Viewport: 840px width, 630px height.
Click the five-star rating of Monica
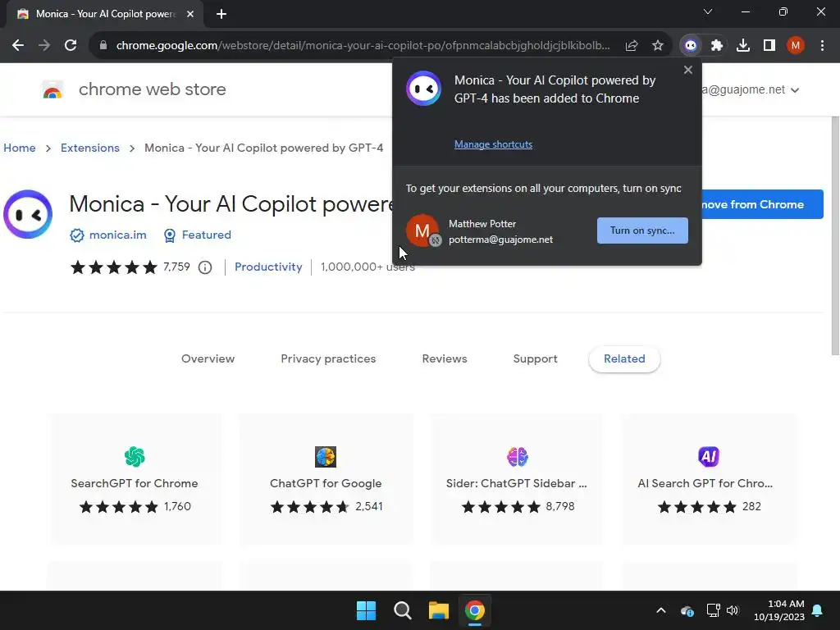[113, 267]
